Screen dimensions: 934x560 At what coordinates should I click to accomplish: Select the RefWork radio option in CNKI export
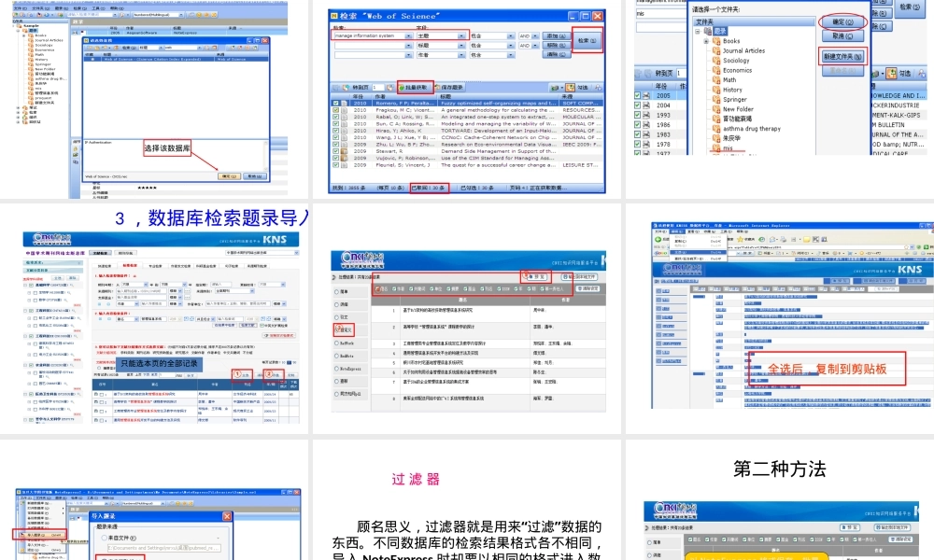click(x=336, y=343)
